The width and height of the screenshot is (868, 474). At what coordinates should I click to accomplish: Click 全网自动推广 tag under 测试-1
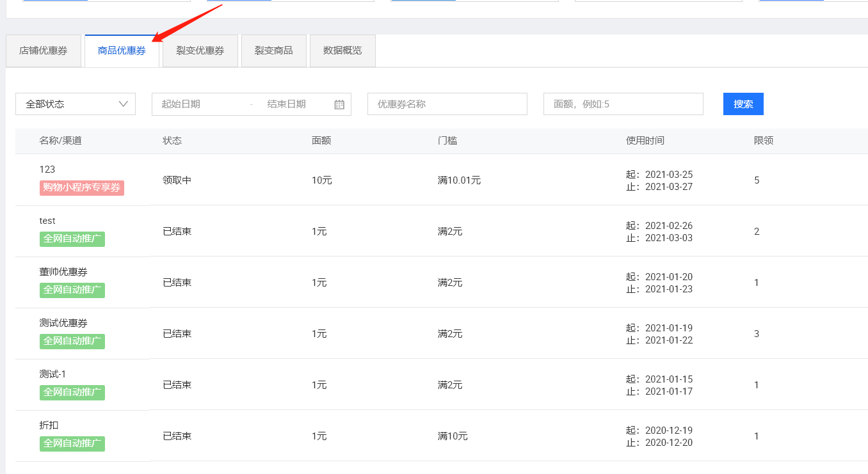(72, 393)
